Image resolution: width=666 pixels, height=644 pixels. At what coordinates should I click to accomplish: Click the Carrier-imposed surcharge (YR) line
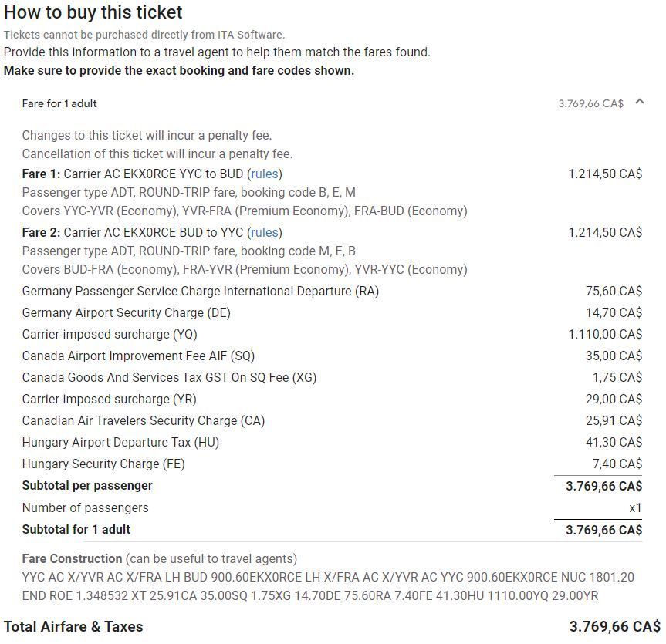(110, 400)
